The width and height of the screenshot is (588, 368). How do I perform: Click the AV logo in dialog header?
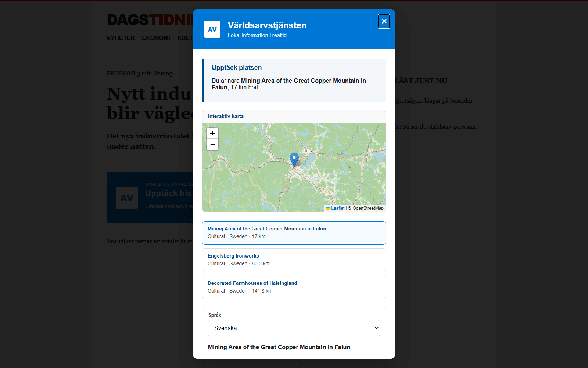pos(212,29)
